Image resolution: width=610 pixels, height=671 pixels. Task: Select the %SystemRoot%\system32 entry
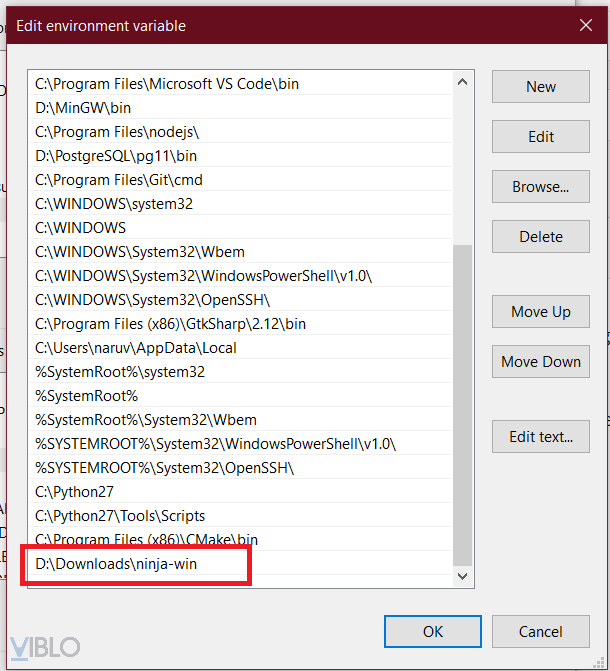coord(240,372)
